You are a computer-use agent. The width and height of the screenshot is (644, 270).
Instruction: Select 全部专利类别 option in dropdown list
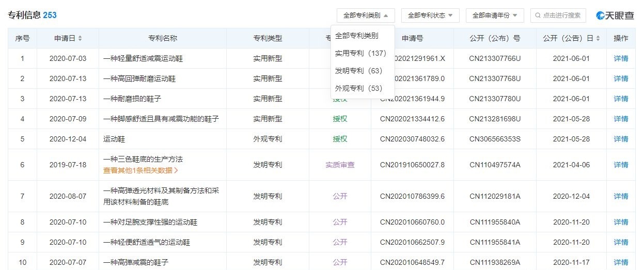(x=356, y=36)
